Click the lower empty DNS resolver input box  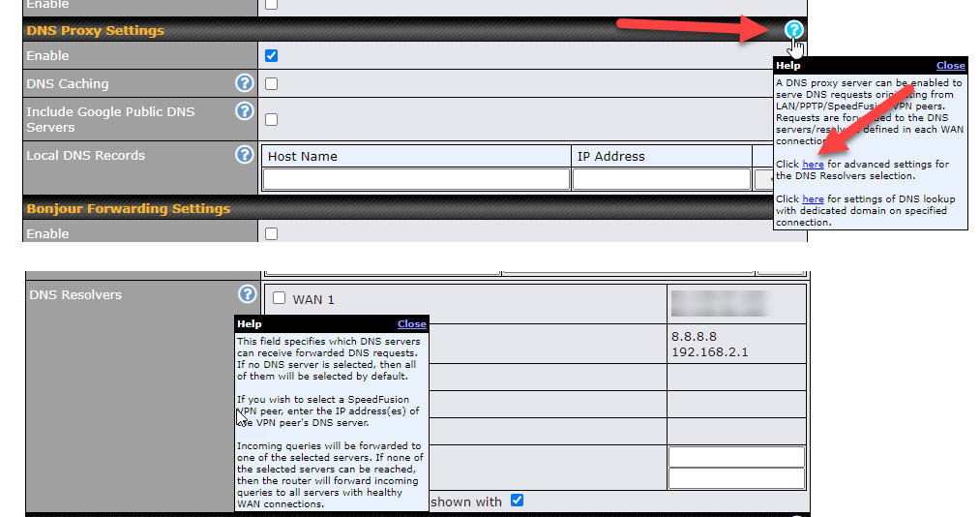[x=736, y=478]
